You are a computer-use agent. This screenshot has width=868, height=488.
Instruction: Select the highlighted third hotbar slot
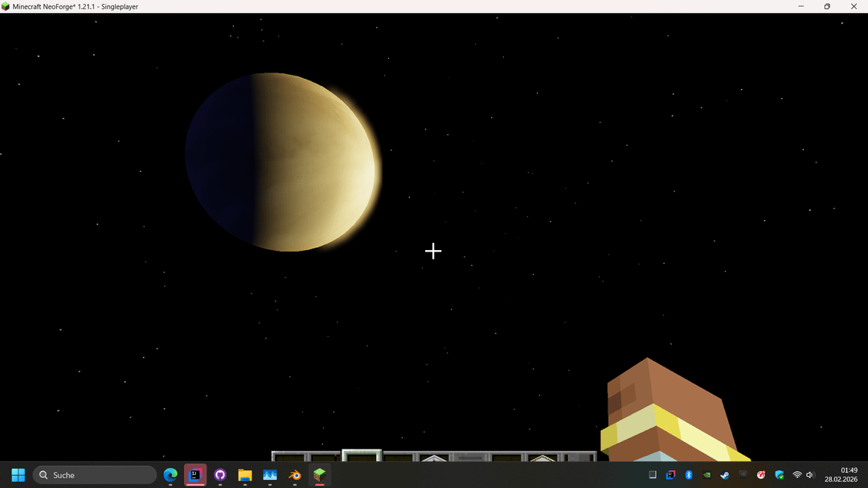(x=362, y=457)
